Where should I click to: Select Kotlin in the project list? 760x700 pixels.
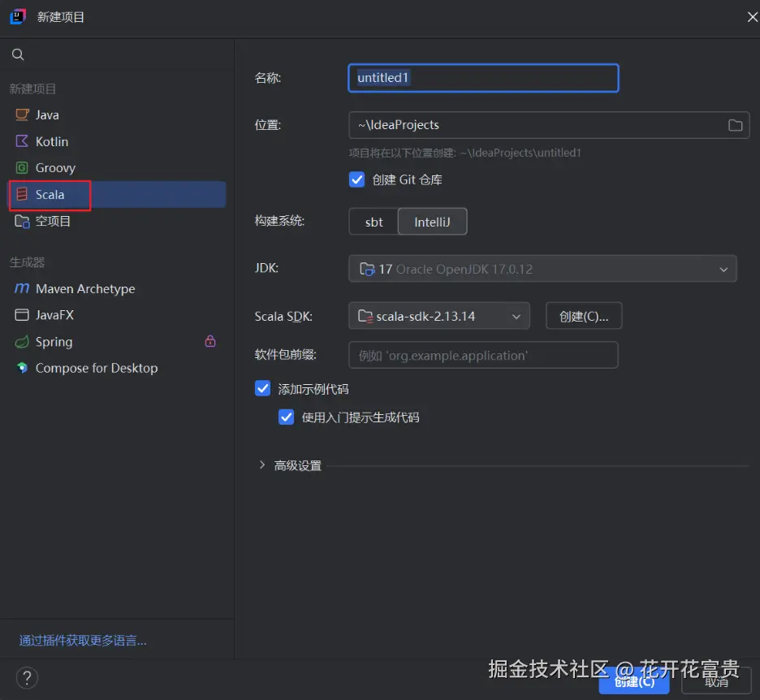coord(117,141)
